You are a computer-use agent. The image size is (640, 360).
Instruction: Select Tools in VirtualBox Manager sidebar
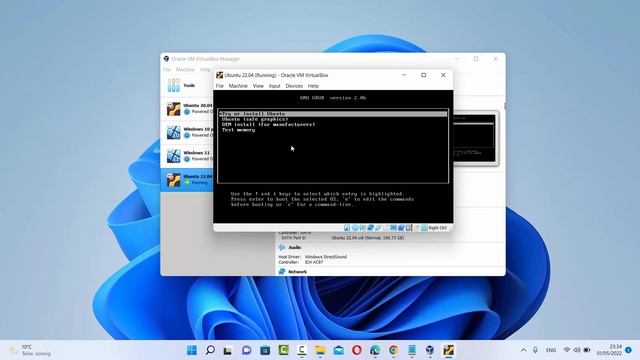click(187, 85)
